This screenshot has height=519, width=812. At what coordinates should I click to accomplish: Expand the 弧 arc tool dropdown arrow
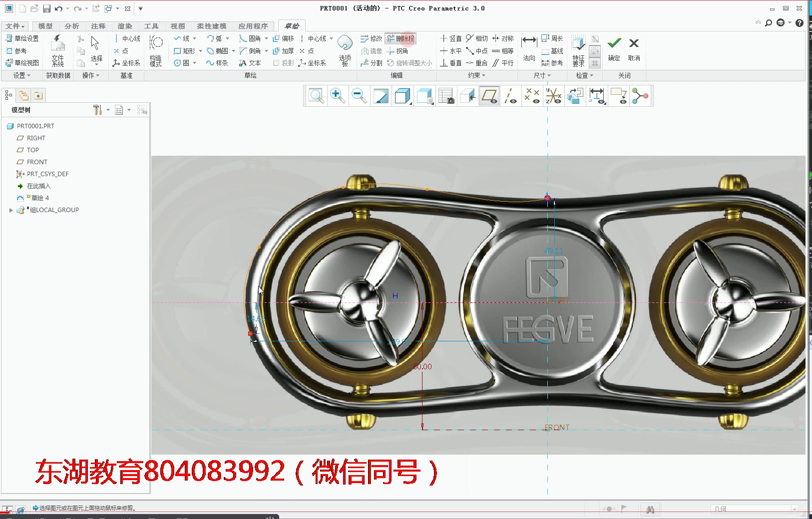click(x=227, y=38)
